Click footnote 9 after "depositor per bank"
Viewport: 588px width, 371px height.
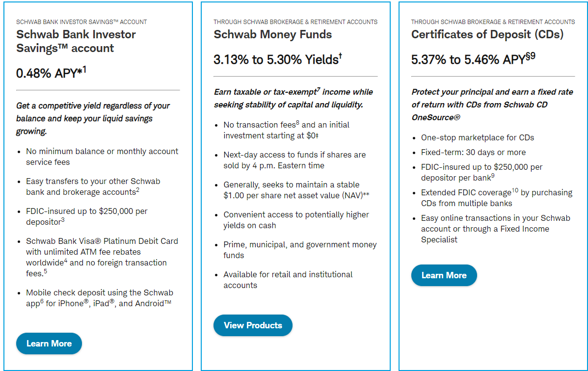click(493, 176)
